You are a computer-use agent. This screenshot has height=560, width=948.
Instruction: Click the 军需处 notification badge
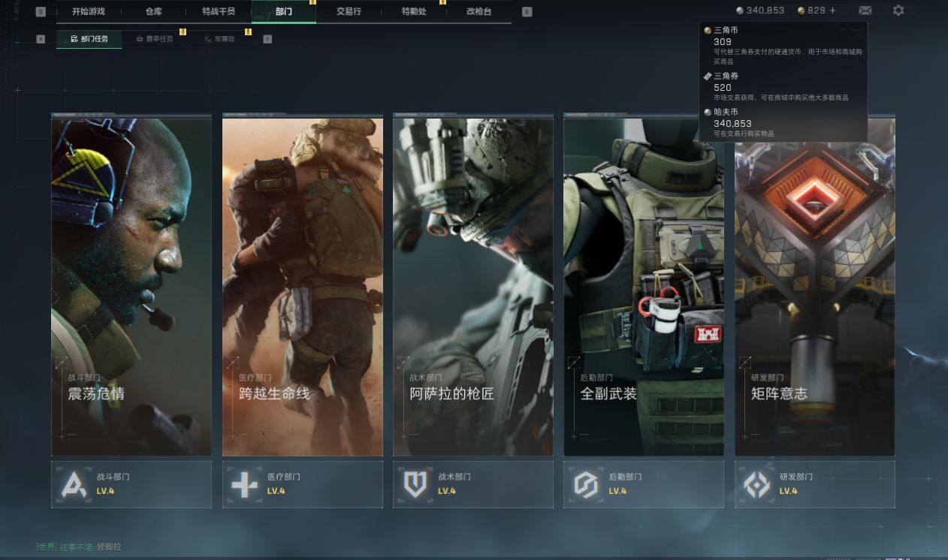(x=248, y=32)
